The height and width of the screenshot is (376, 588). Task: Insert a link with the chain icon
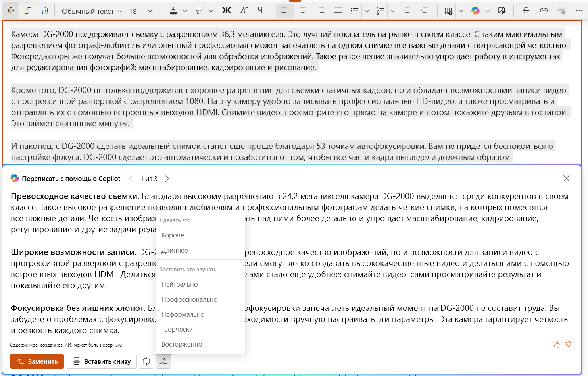click(544, 11)
